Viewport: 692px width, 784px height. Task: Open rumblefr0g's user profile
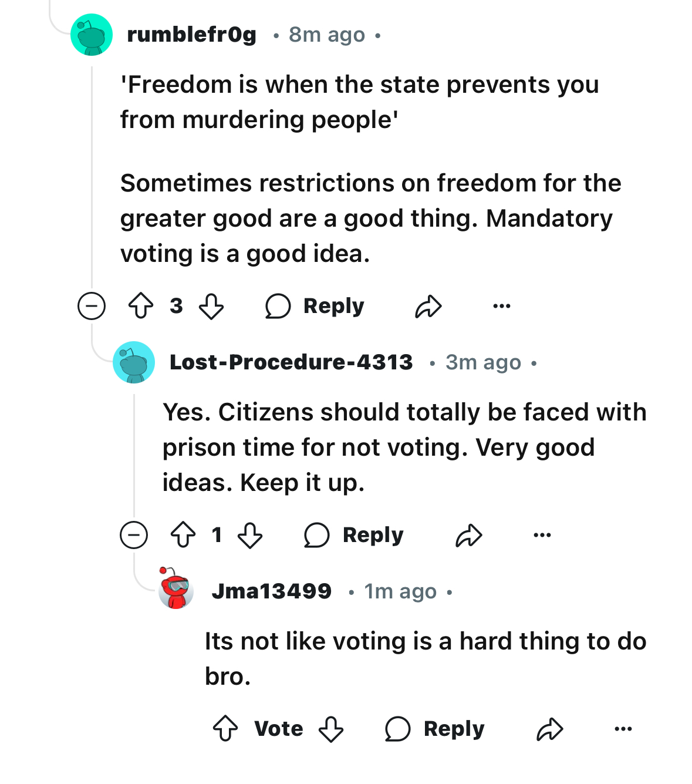tap(191, 35)
